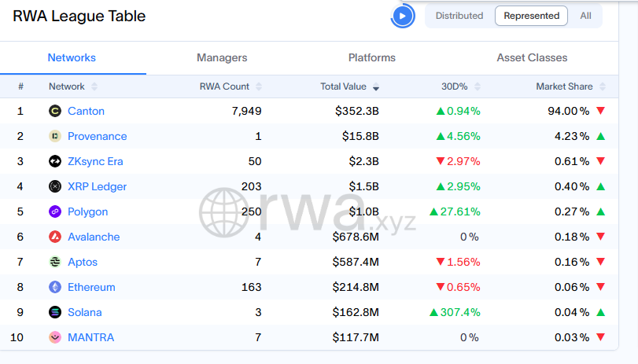638x364 pixels.
Task: Click the Canton network logo icon
Action: pos(55,111)
